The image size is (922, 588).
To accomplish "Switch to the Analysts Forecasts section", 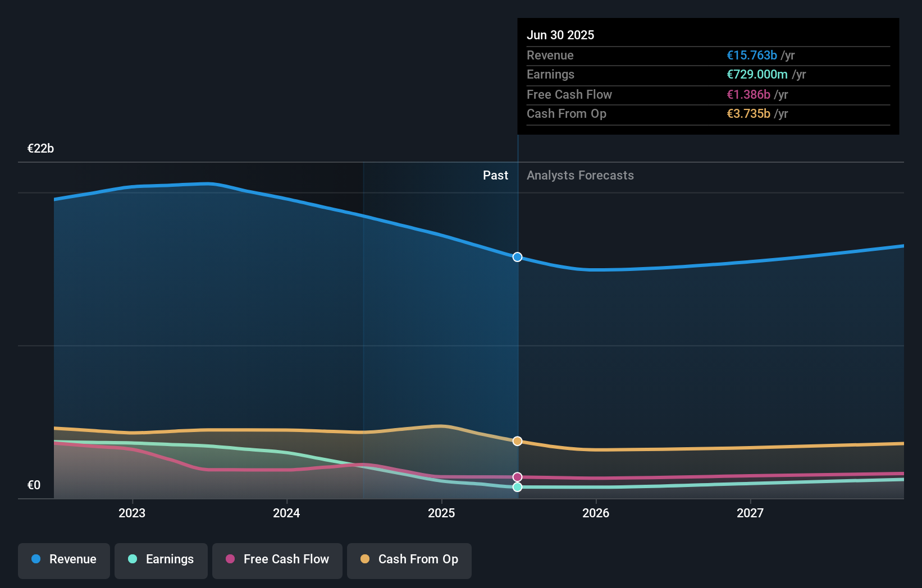I will [x=580, y=175].
